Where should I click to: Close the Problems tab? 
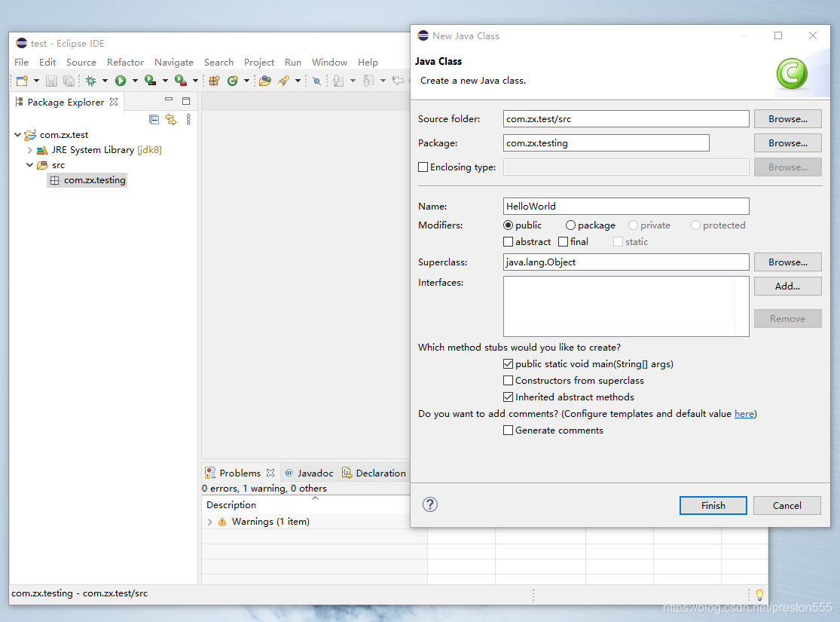click(270, 473)
